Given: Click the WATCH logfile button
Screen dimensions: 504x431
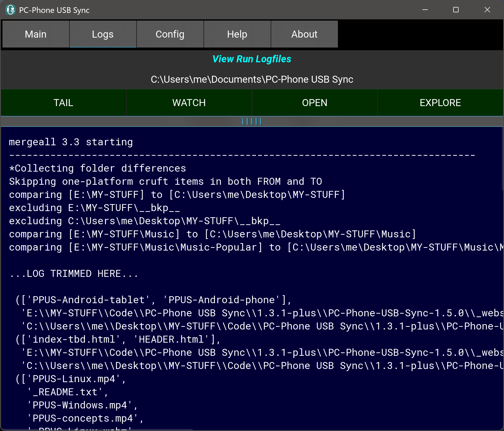Looking at the screenshot, I should point(189,103).
